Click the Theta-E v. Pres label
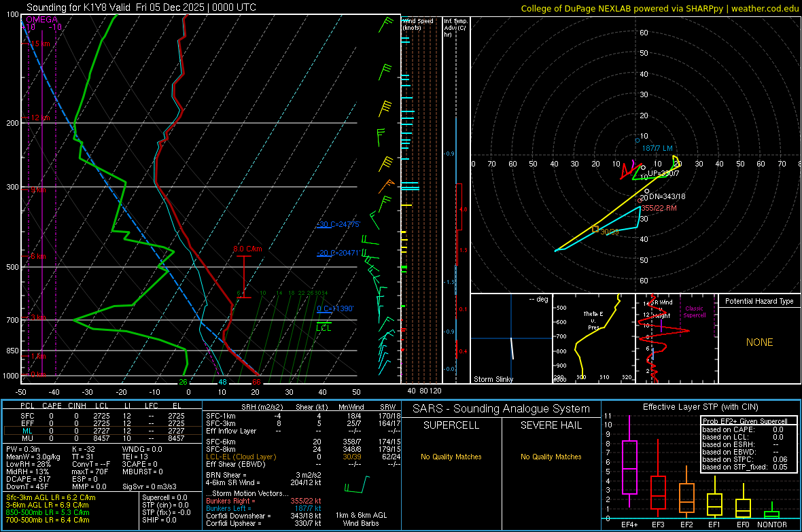802x532 pixels. pos(593,321)
